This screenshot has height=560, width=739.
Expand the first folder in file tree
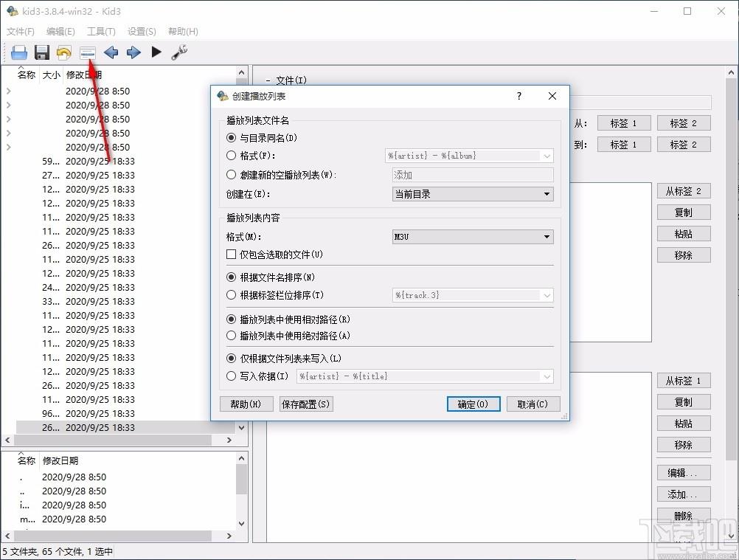tap(9, 91)
